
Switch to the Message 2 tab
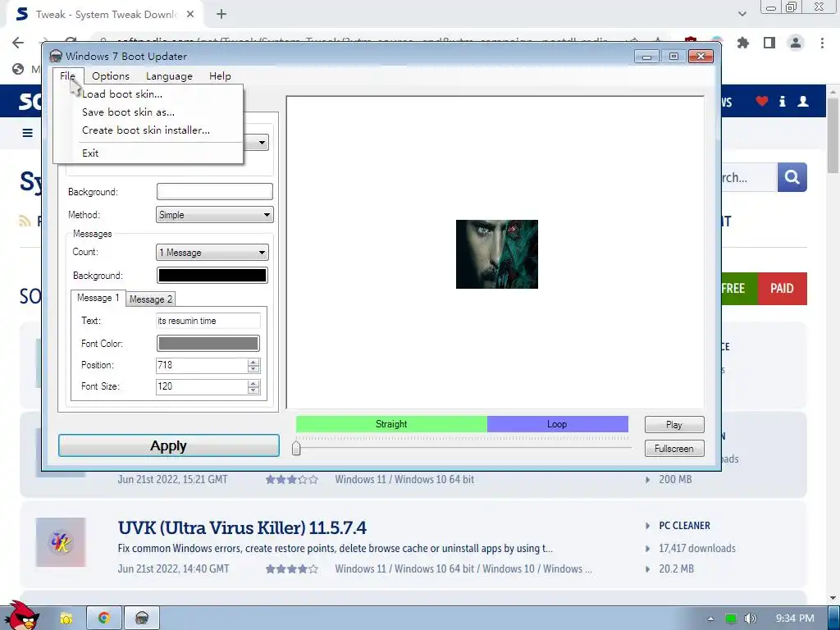(151, 299)
